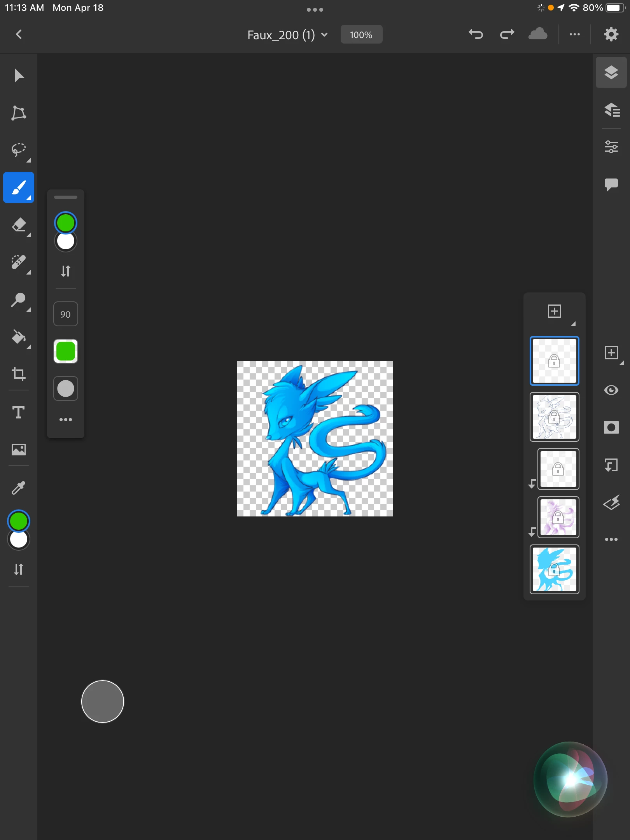
Task: Swap foreground and background colors in left toolbar
Action: point(19,569)
